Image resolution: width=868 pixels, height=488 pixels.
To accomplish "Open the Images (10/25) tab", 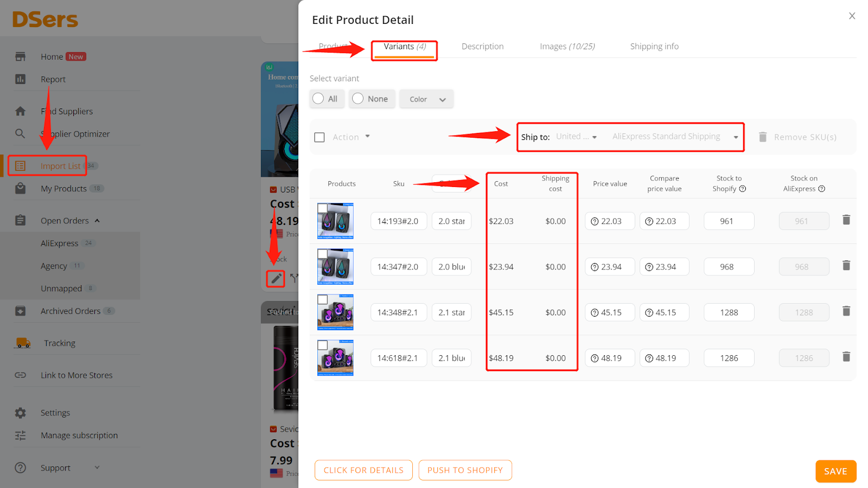I will [567, 47].
